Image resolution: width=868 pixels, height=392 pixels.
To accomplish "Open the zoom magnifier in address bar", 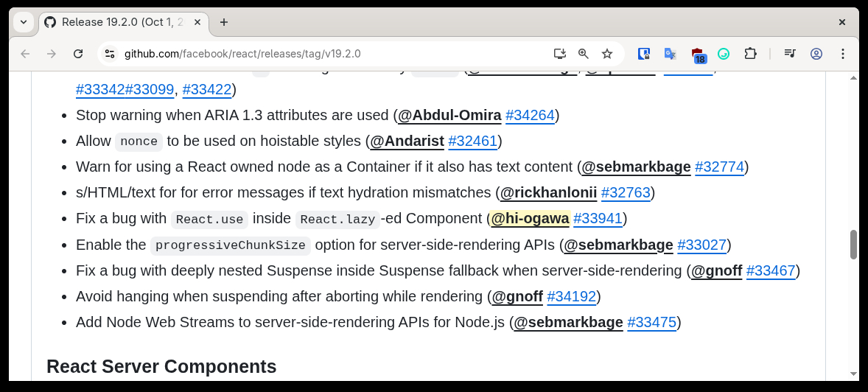I will [x=584, y=54].
